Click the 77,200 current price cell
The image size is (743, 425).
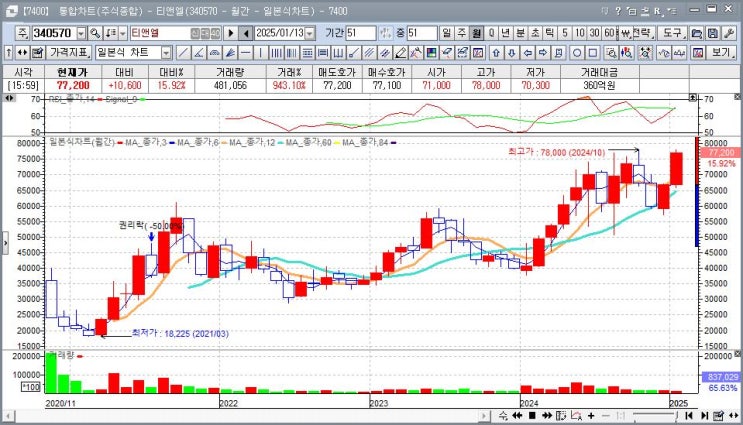coord(72,86)
